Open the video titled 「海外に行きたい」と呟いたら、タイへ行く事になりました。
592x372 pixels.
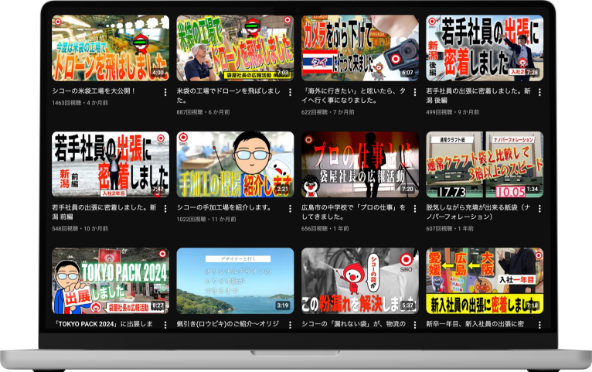tap(353, 96)
